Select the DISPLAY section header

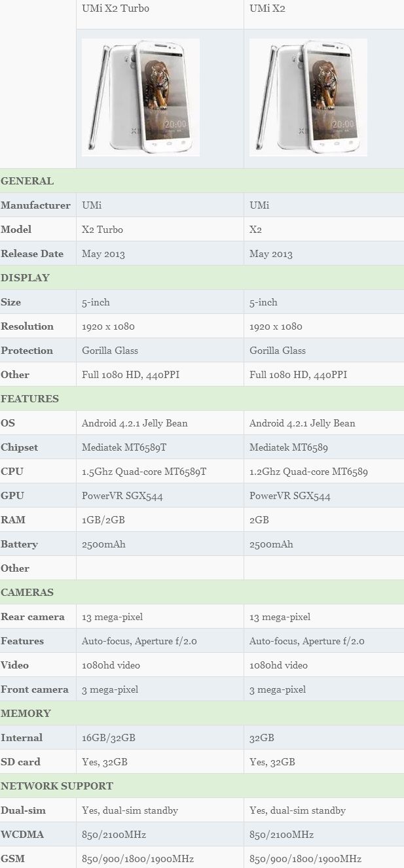[x=25, y=278]
